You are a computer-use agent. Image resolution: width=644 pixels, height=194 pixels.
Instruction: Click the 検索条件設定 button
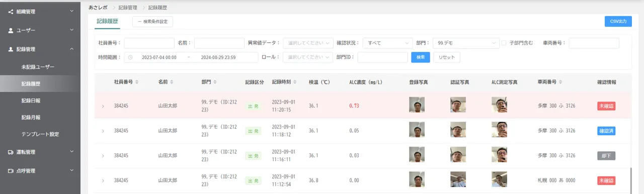[x=153, y=22]
